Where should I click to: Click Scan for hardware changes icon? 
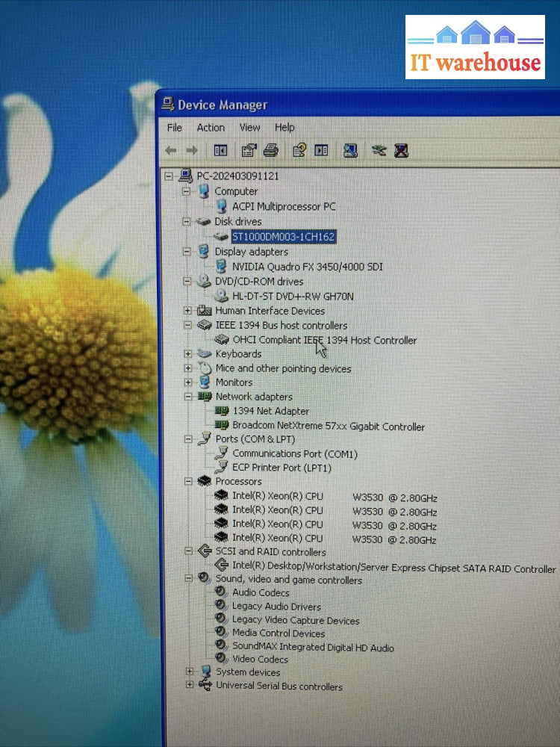(350, 151)
